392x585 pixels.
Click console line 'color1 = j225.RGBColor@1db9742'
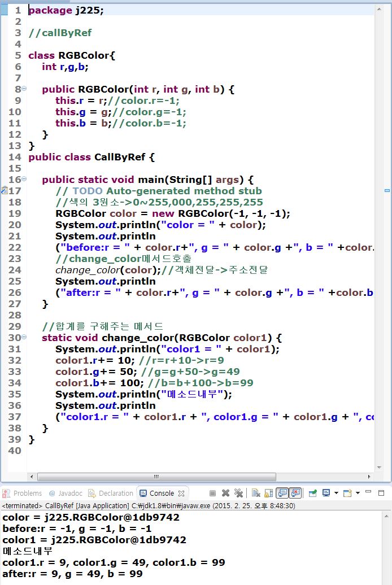tap(94, 540)
